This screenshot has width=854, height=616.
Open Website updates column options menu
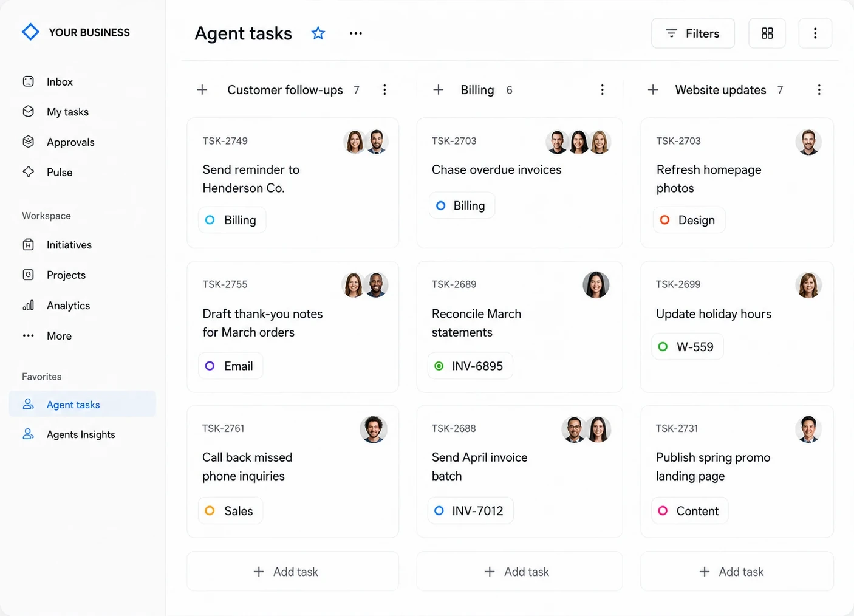pyautogui.click(x=819, y=90)
